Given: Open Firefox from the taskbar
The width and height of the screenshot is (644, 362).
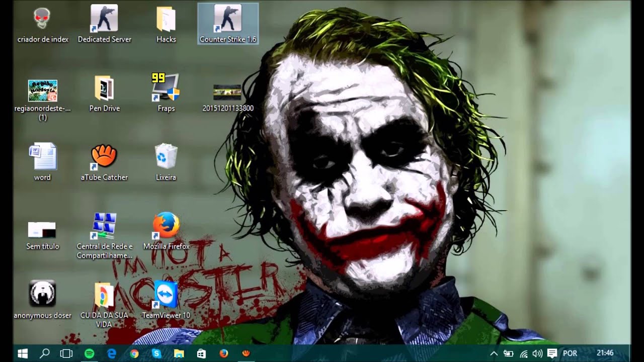Looking at the screenshot, I should tap(224, 353).
